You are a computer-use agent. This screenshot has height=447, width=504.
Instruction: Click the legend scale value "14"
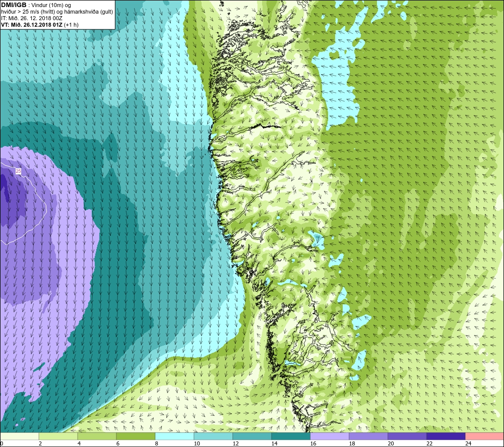click(274, 443)
